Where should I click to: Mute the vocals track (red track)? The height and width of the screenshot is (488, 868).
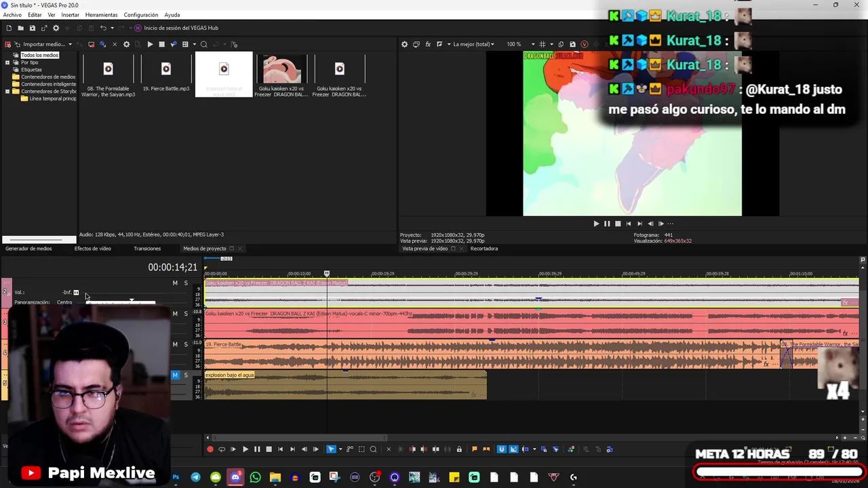pos(175,314)
